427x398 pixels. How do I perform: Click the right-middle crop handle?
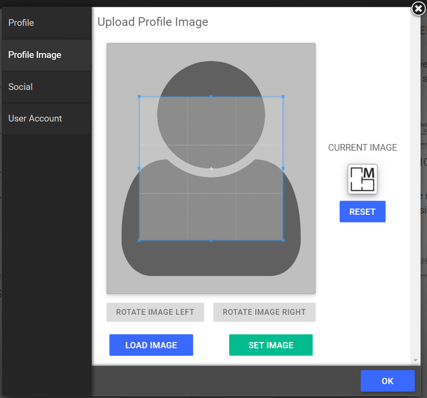tap(283, 169)
